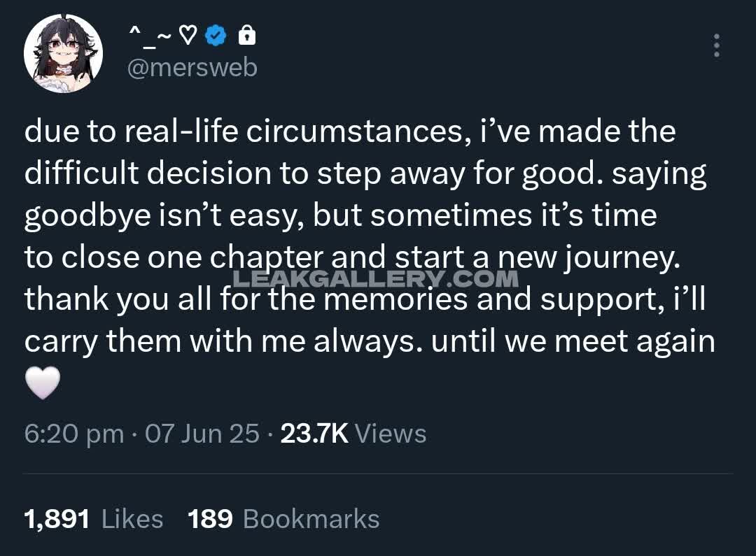Image resolution: width=756 pixels, height=556 pixels.
Task: Click the ^_~ display name
Action: [149, 35]
